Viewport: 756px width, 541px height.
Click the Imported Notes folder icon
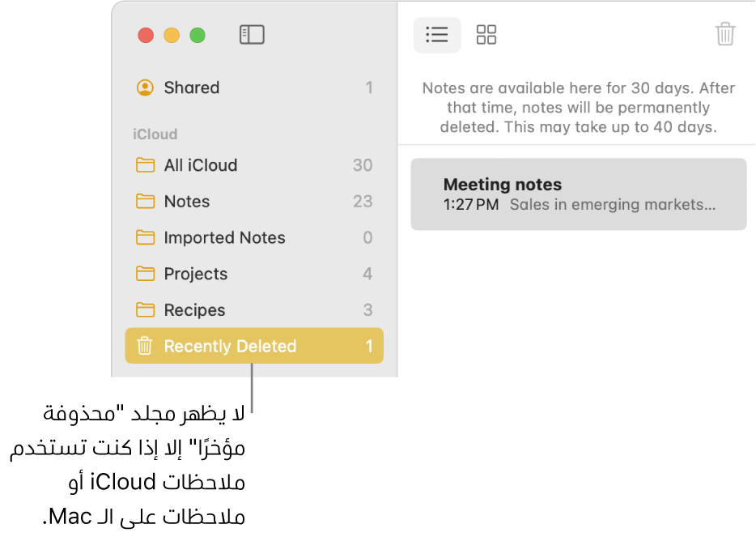coord(145,238)
